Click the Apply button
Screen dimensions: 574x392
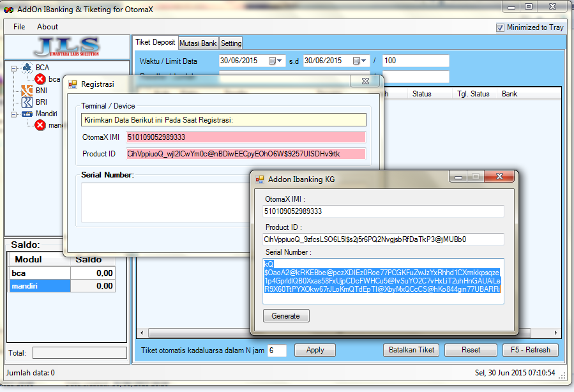tap(315, 350)
